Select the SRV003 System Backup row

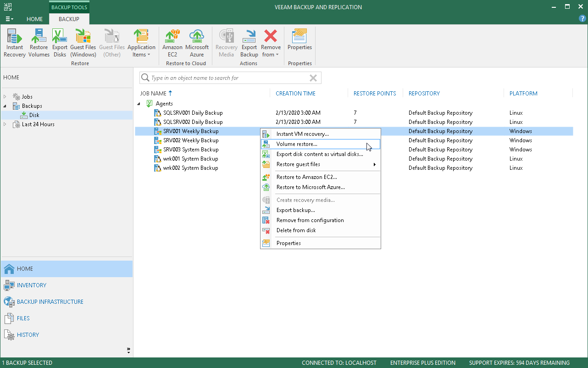click(x=354, y=150)
